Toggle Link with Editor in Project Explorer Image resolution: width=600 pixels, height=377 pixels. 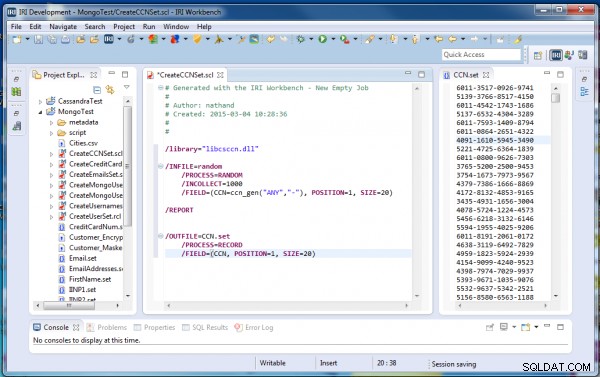pyautogui.click(x=110, y=90)
